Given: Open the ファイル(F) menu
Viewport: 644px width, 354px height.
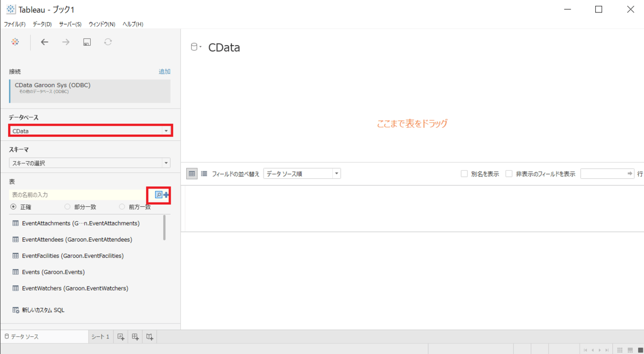Looking at the screenshot, I should coord(15,24).
